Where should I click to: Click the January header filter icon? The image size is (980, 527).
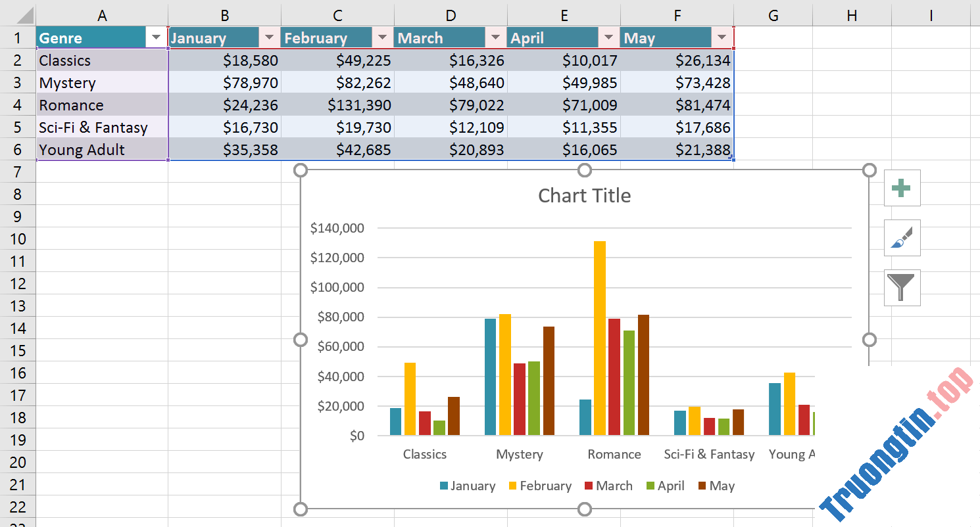[x=269, y=37]
